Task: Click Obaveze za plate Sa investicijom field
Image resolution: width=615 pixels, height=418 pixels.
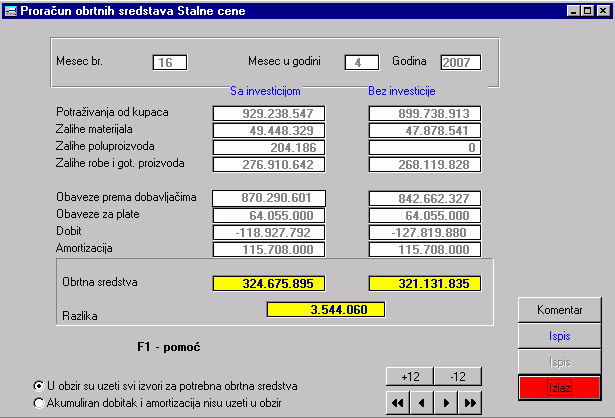Action: pyautogui.click(x=269, y=216)
